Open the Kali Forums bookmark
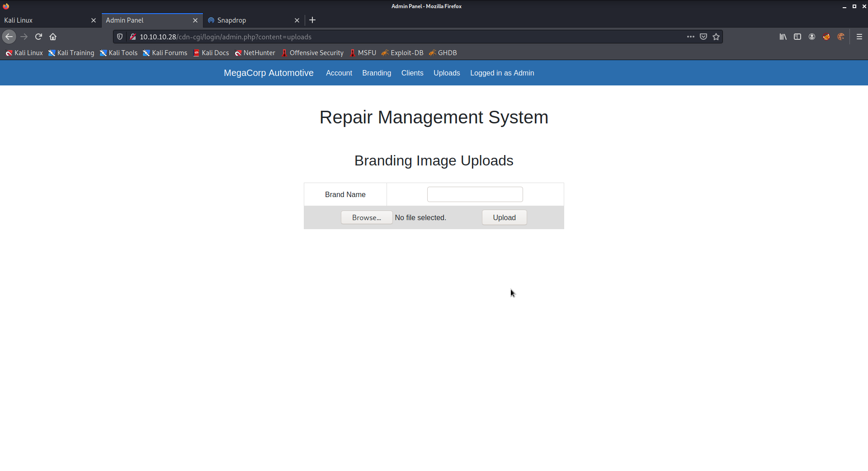This screenshot has height=471, width=868. (x=165, y=53)
